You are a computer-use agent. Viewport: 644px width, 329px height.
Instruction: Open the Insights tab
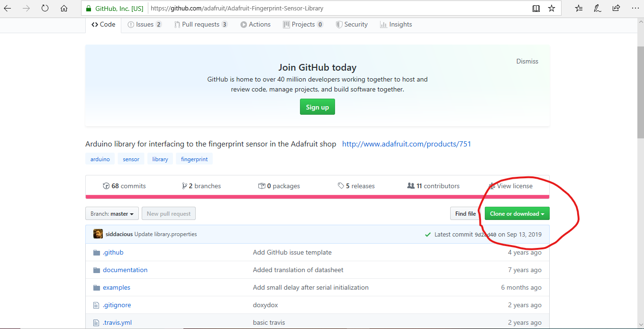(396, 25)
